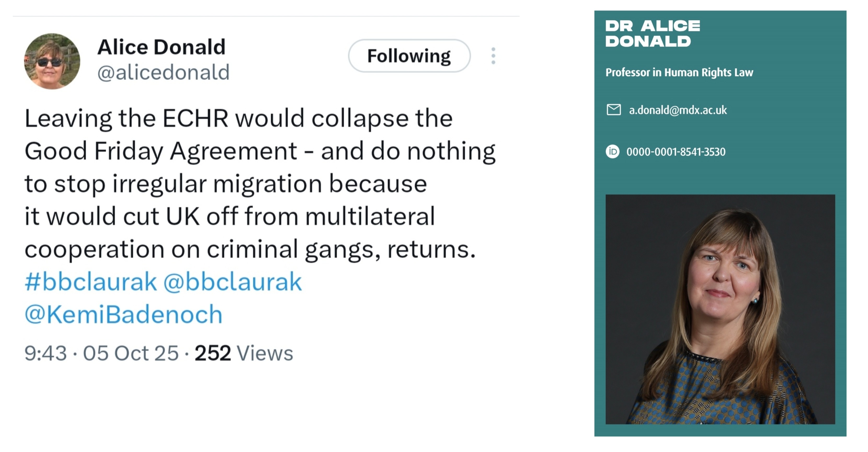
Task: Click 'Good Friday Agreement' in the tweet
Action: 161,151
